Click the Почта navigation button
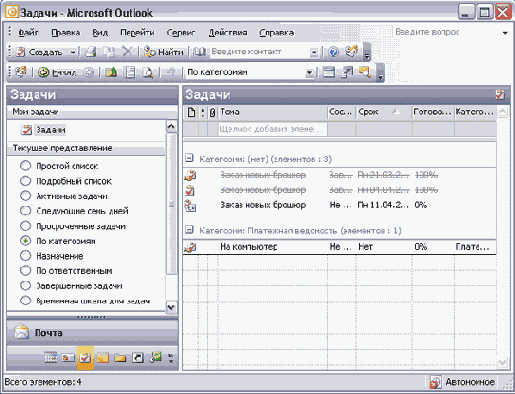This screenshot has height=394, width=515. tap(92, 333)
